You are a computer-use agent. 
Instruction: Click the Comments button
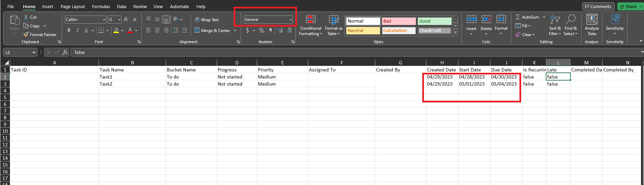click(x=598, y=6)
